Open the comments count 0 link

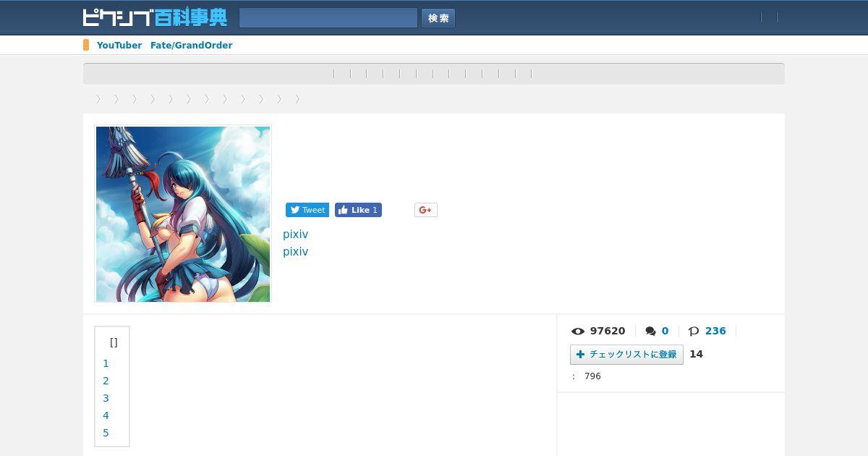click(665, 331)
